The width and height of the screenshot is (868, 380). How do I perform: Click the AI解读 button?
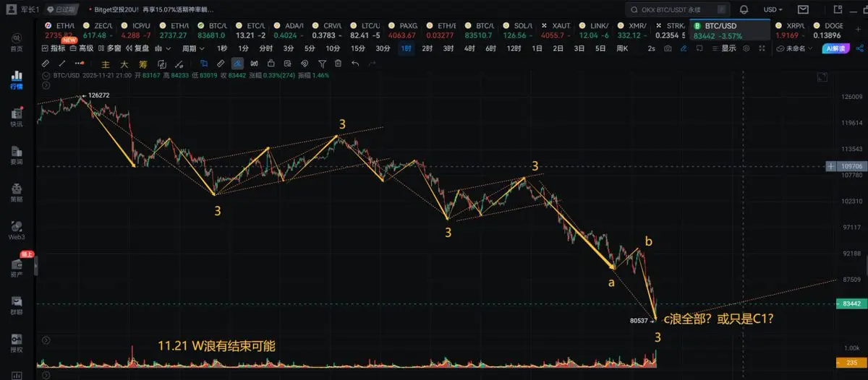pos(836,48)
